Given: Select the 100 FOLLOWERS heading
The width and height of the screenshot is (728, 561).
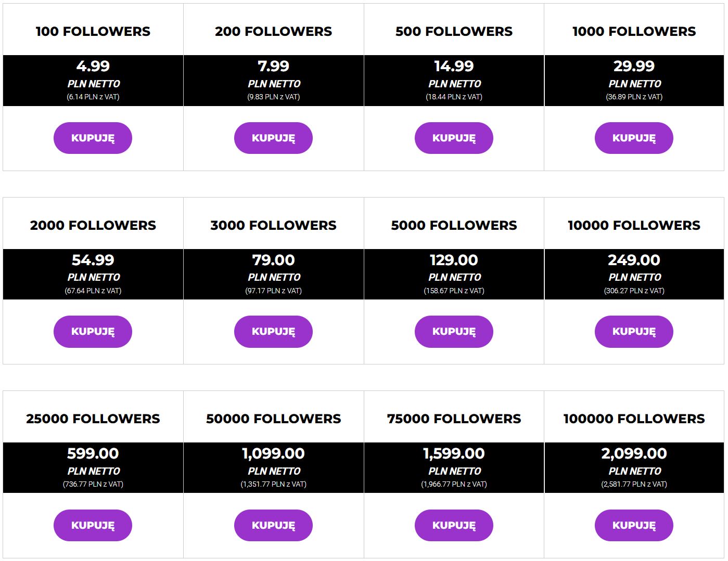Looking at the screenshot, I should [x=93, y=31].
